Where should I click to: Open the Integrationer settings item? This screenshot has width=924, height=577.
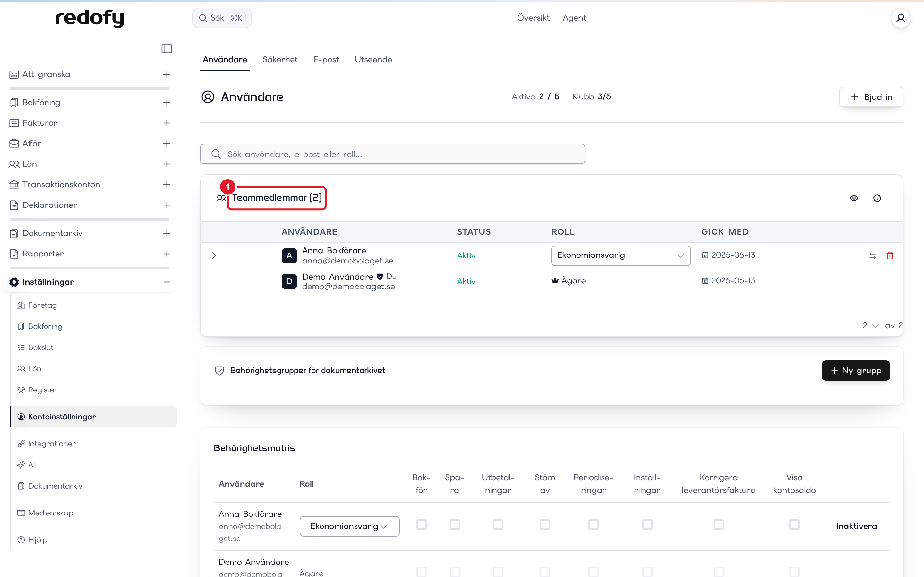coord(52,443)
